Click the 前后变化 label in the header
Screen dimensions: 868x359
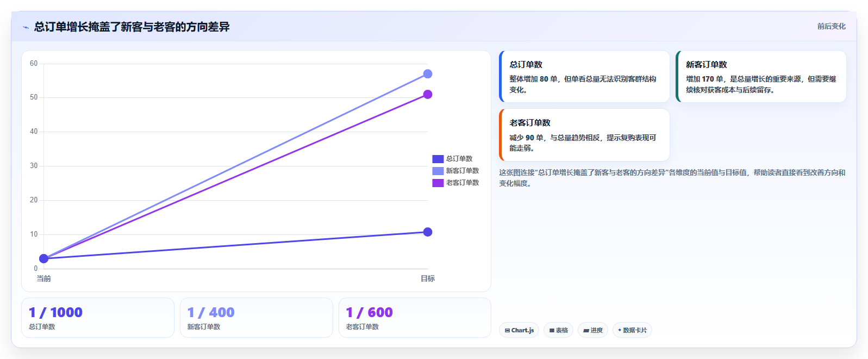pos(831,26)
